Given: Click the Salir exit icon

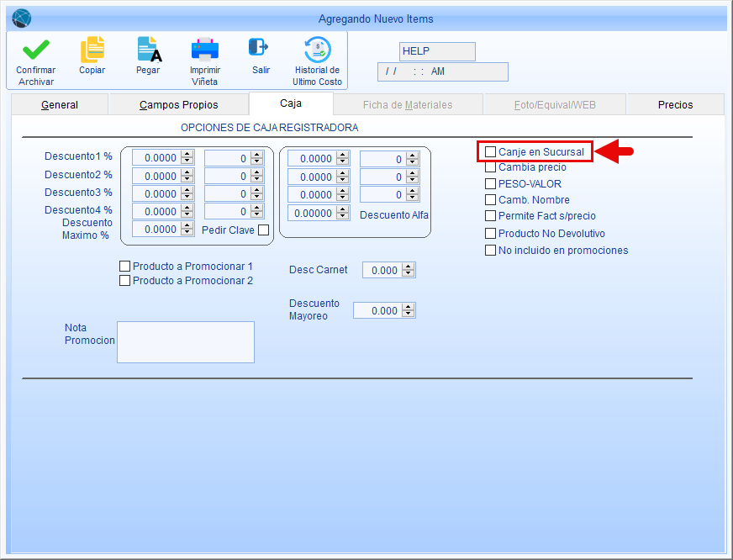Looking at the screenshot, I should tap(259, 47).
